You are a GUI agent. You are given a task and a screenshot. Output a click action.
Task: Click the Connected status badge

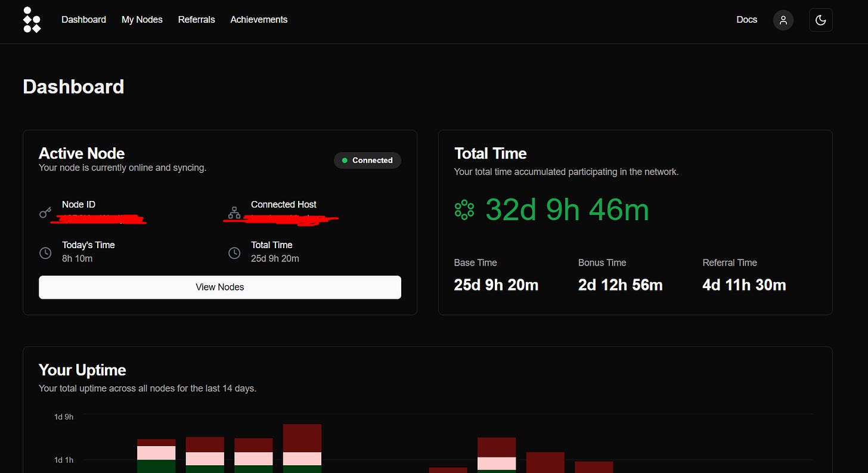click(x=367, y=160)
